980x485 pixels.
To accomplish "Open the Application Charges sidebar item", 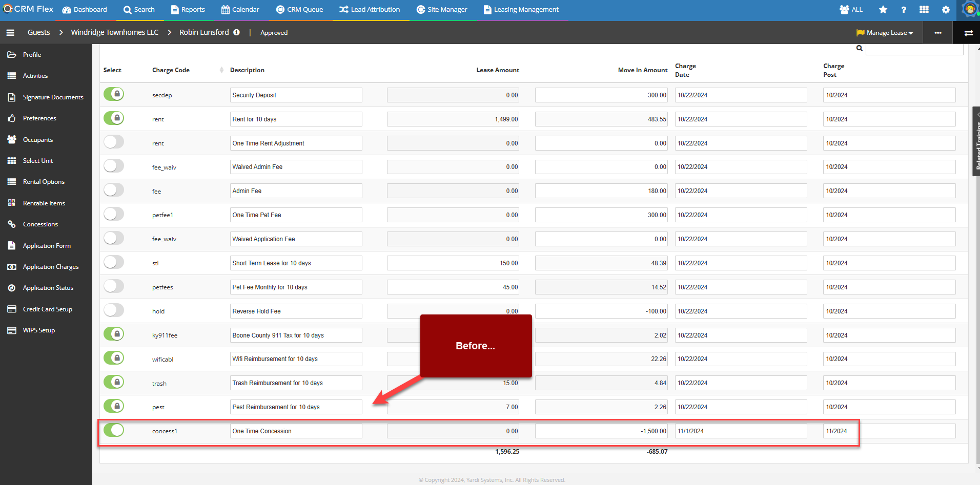I will [51, 267].
